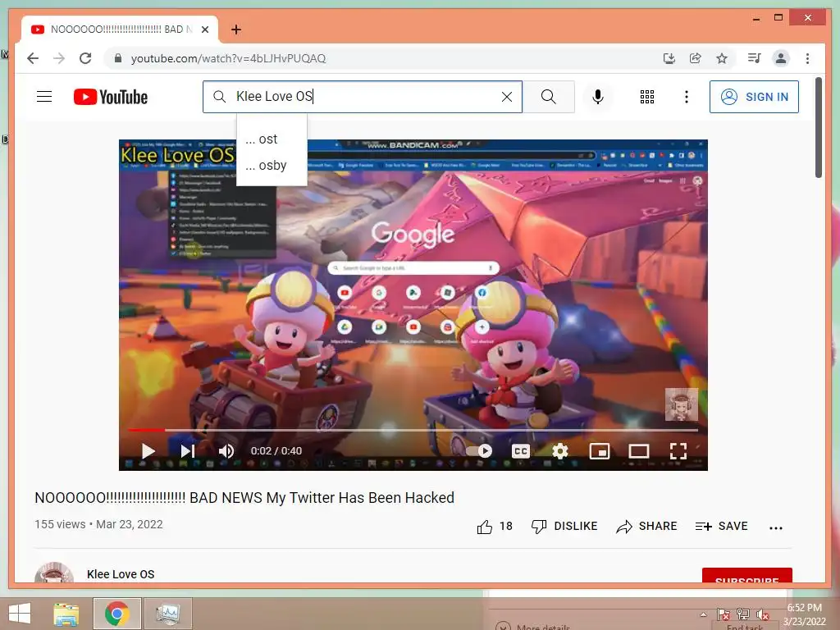Click the SIGN IN button
This screenshot has height=630, width=840.
[x=754, y=97]
